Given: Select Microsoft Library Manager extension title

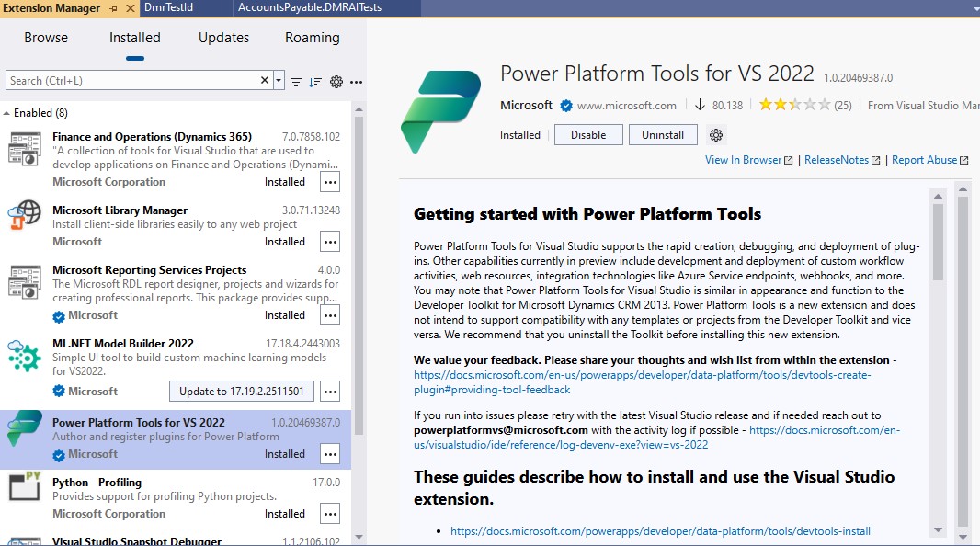Looking at the screenshot, I should (x=120, y=210).
